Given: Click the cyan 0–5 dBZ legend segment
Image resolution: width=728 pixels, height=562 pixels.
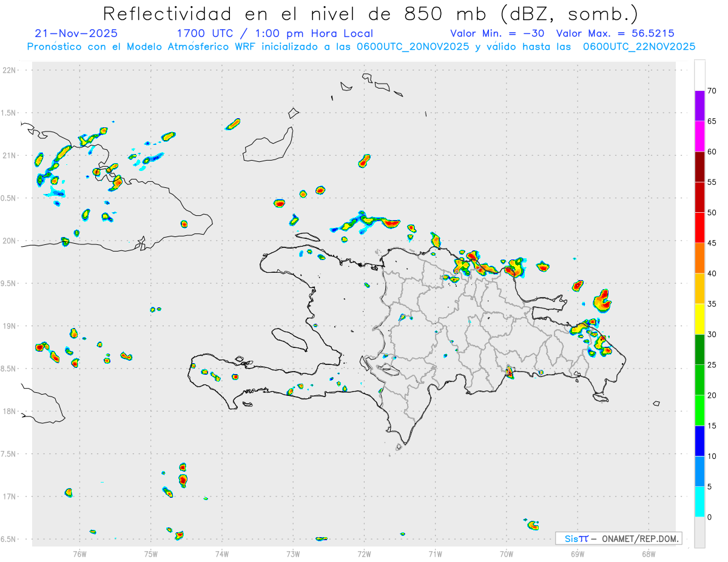Looking at the screenshot, I should click(699, 502).
